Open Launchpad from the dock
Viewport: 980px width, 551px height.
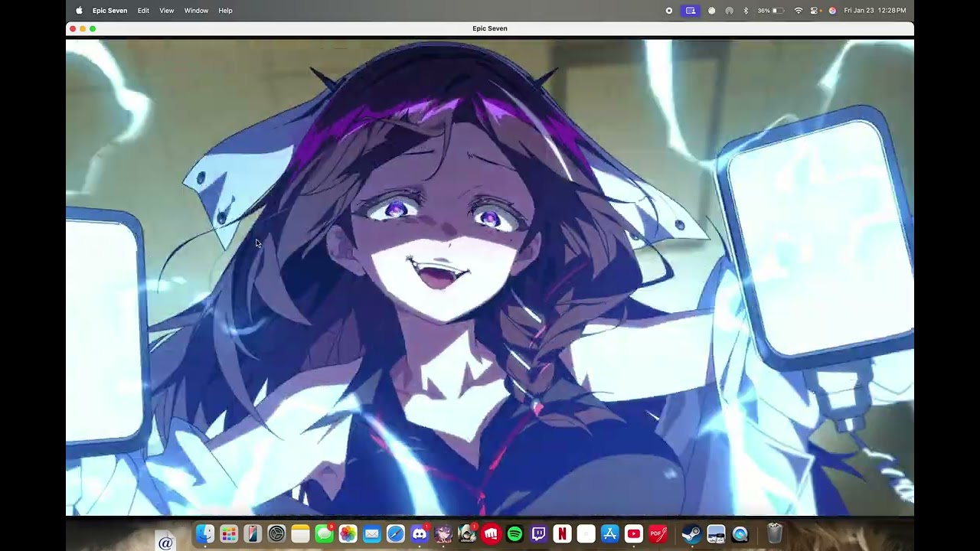[x=228, y=533]
